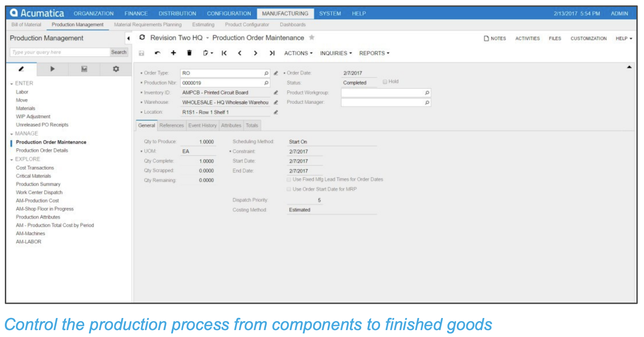Click the Undo (cancel) toolbar icon
This screenshot has height=337, width=644.
click(x=158, y=53)
